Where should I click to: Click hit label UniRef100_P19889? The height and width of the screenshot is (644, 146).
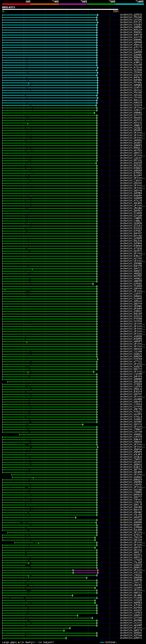tap(131, 213)
